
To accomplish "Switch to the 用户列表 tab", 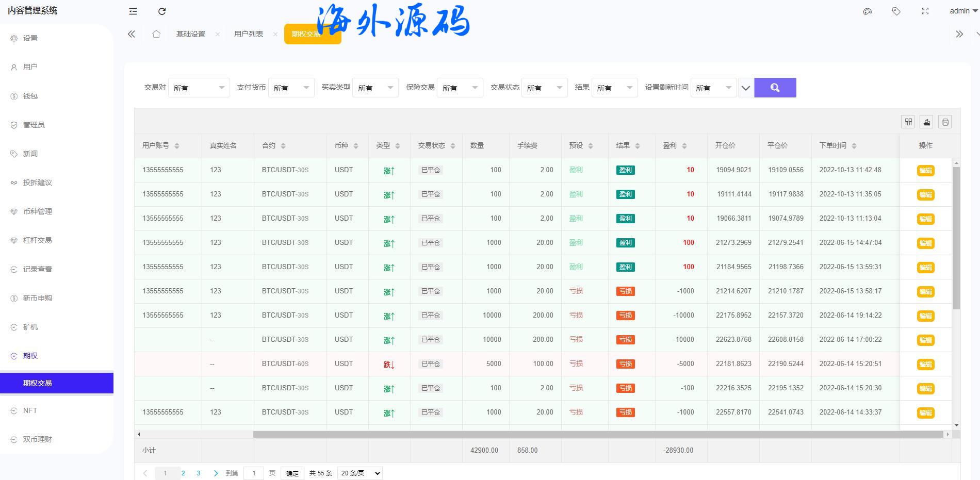I will [249, 34].
